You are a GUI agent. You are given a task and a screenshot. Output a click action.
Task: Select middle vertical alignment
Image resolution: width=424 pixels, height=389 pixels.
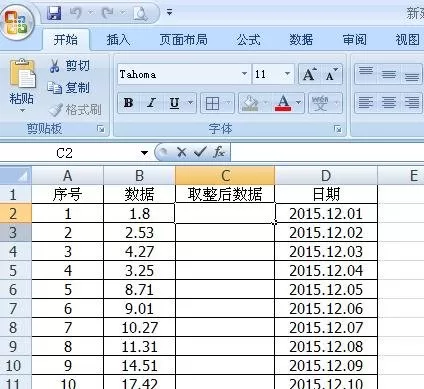(x=389, y=74)
